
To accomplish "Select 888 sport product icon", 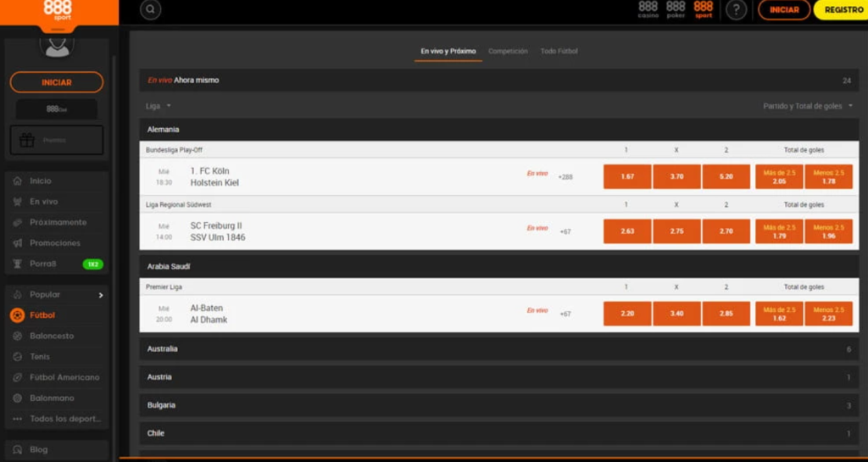I will pos(703,9).
